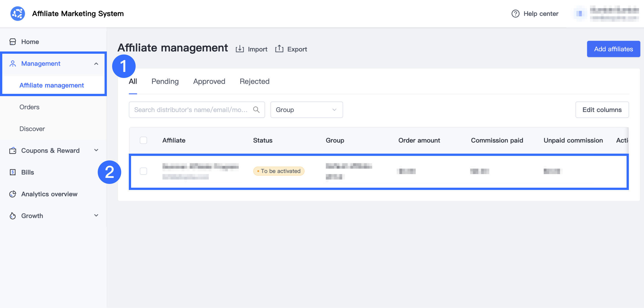The image size is (644, 308).
Task: Click the Affiliate Marketing System logo icon
Action: [17, 14]
